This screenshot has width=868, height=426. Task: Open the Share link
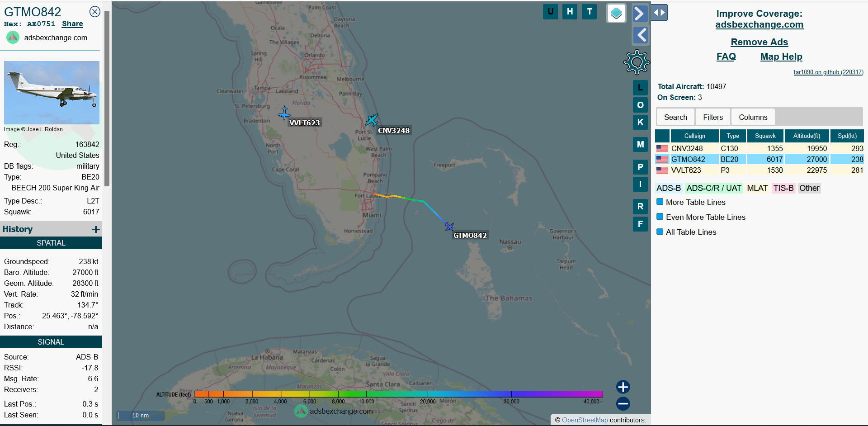(72, 24)
